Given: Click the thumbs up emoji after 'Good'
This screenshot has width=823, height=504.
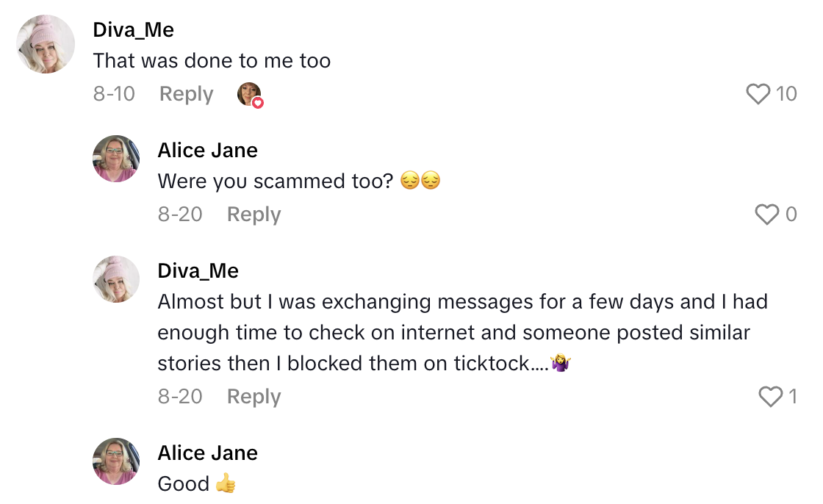Looking at the screenshot, I should pos(224,483).
